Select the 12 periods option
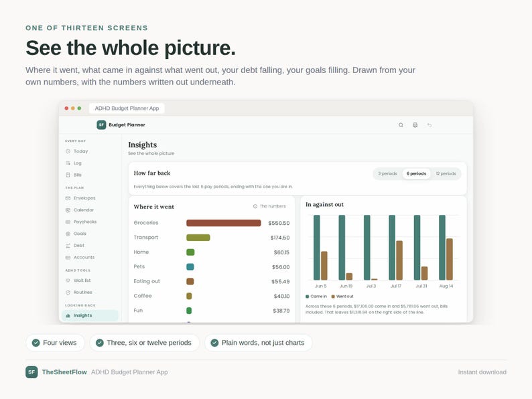The height and width of the screenshot is (399, 532). (x=446, y=173)
